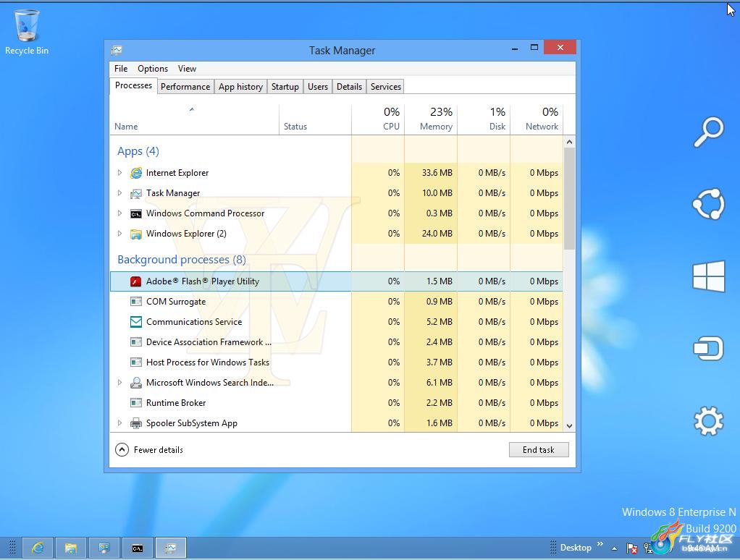Click the process list scrollbar thumb
The height and width of the screenshot is (560, 740).
pos(569,198)
